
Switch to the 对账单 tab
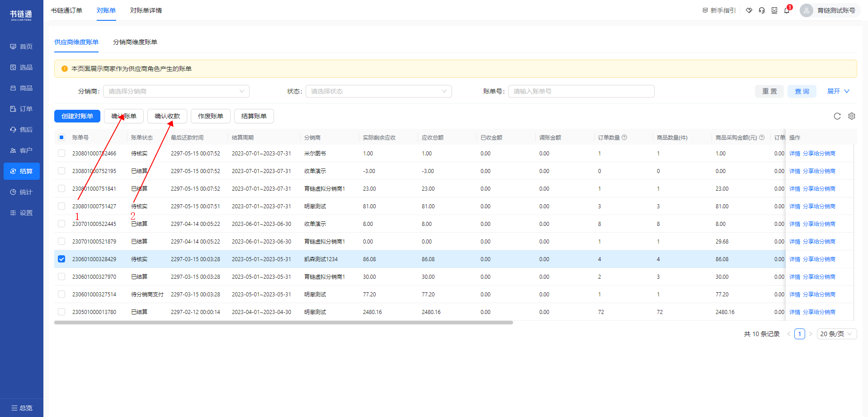click(106, 10)
